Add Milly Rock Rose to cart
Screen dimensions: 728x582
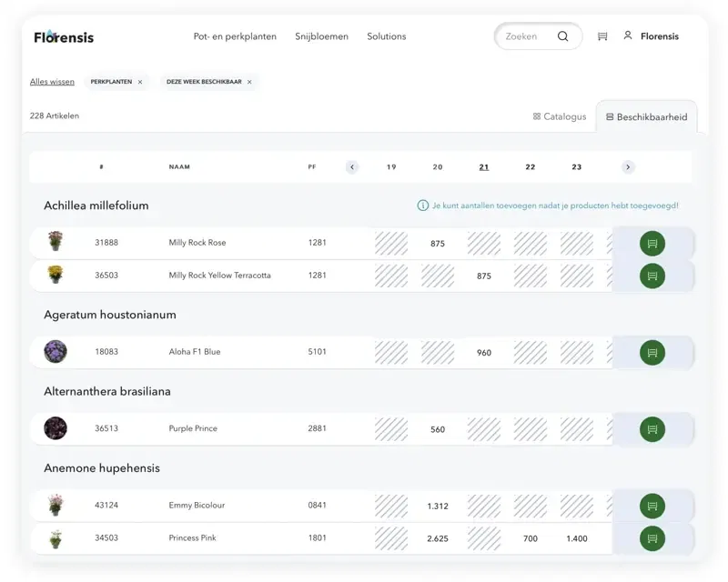coord(652,243)
